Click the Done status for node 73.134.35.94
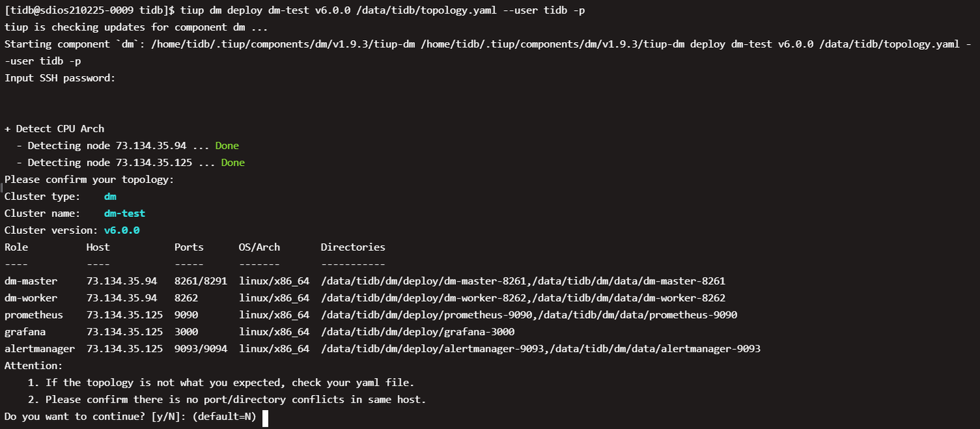This screenshot has height=429, width=980. [227, 145]
